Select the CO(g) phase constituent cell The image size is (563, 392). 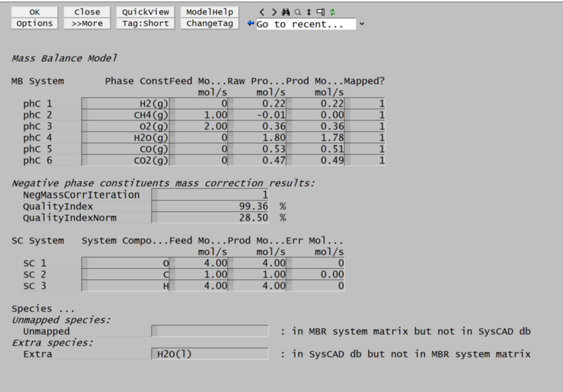[126, 149]
